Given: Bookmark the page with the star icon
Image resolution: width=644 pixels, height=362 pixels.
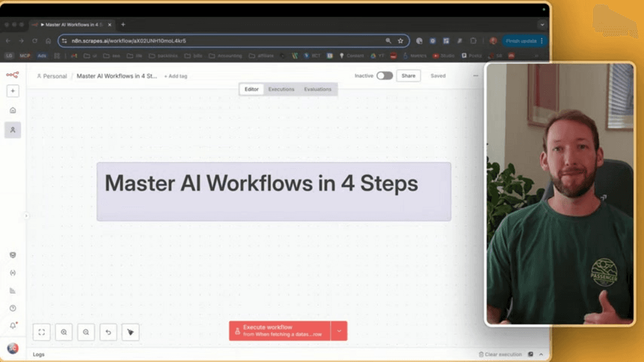Looking at the screenshot, I should tap(400, 41).
